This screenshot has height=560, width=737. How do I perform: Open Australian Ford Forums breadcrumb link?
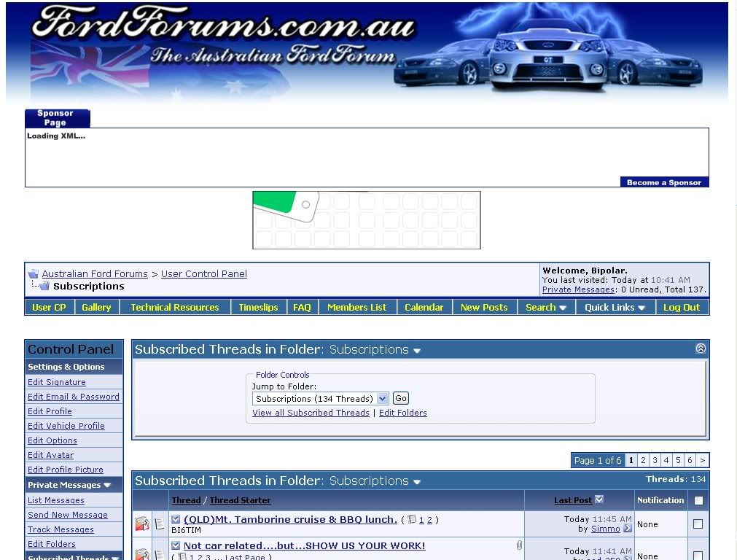tap(95, 273)
